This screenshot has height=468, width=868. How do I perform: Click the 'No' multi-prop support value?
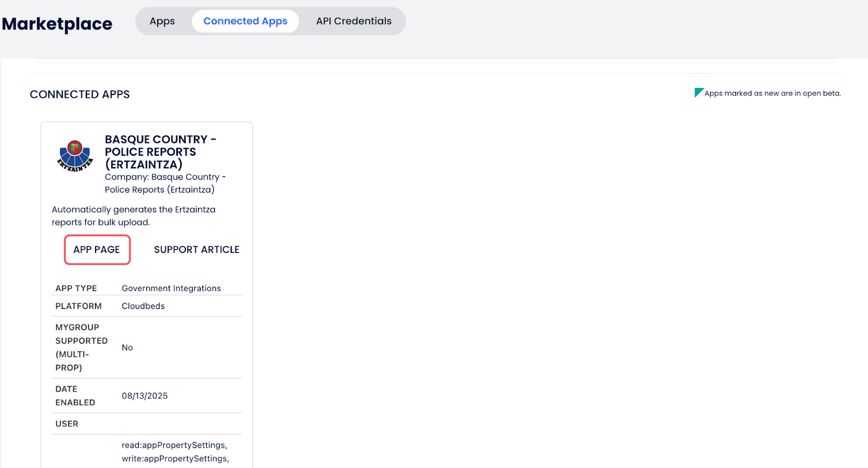[x=127, y=347]
